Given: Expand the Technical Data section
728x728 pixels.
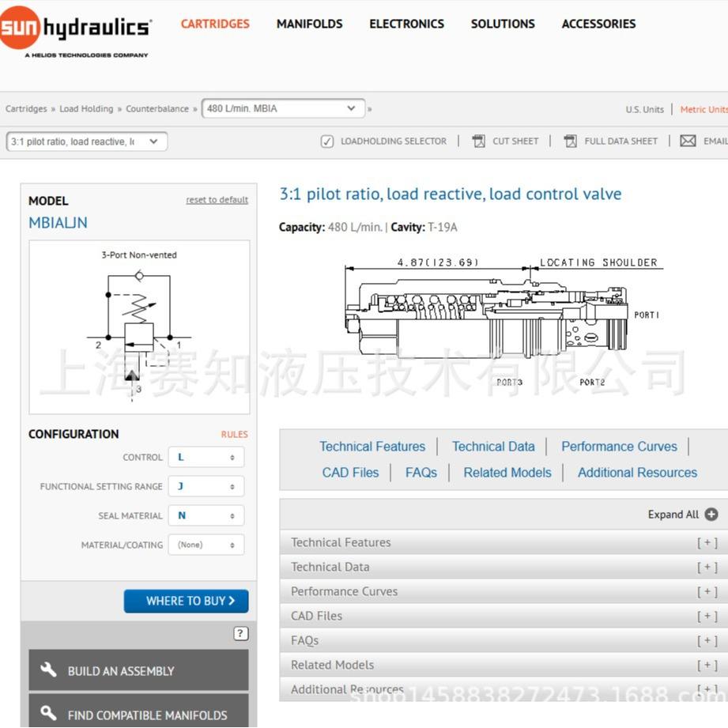Looking at the screenshot, I should click(504, 567).
